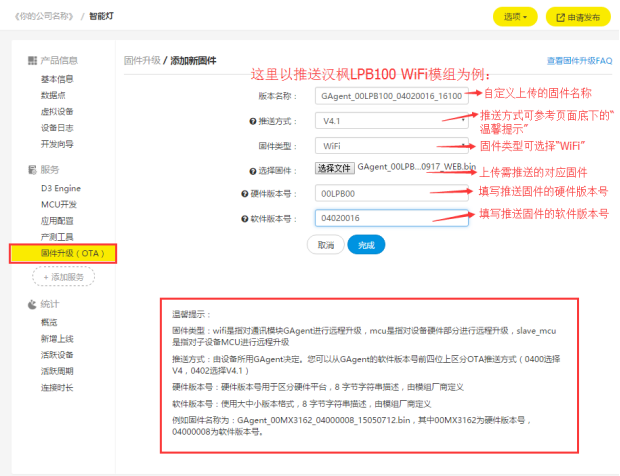The image size is (620, 476).
Task: Select 固件升级 (OTA) in the sidebar
Action: [63, 254]
